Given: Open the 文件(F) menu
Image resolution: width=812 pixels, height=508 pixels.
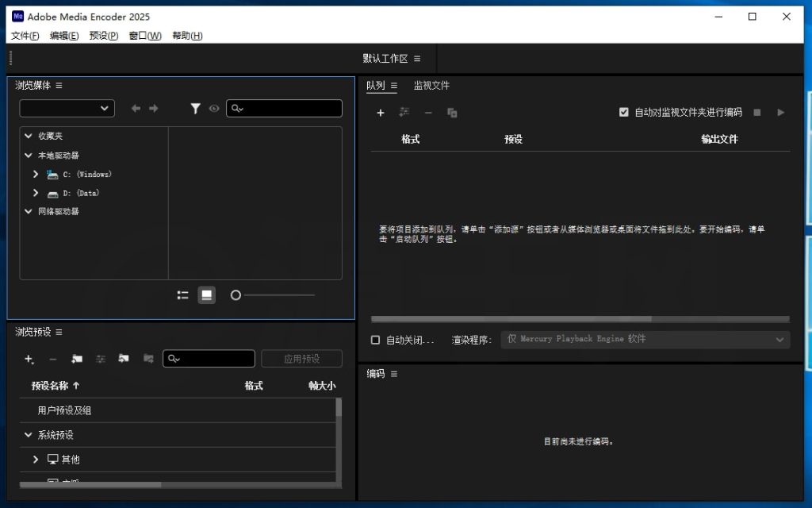Looking at the screenshot, I should pyautogui.click(x=25, y=36).
